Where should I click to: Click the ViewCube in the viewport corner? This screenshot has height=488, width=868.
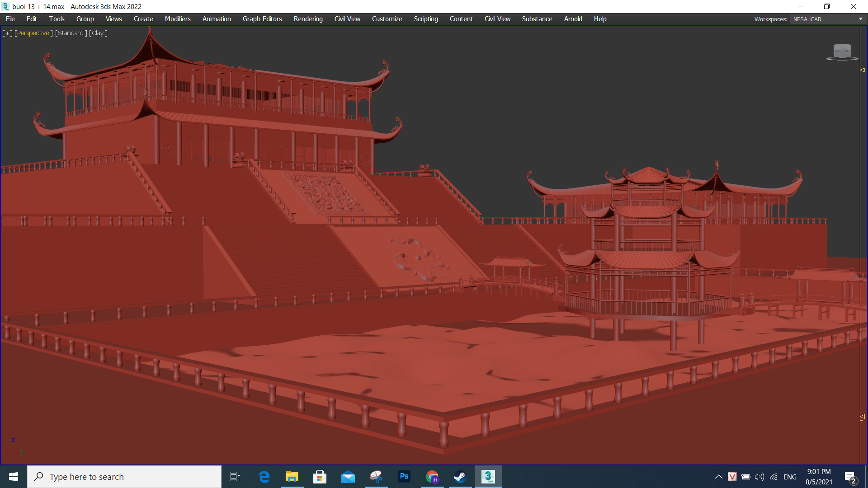[x=842, y=52]
